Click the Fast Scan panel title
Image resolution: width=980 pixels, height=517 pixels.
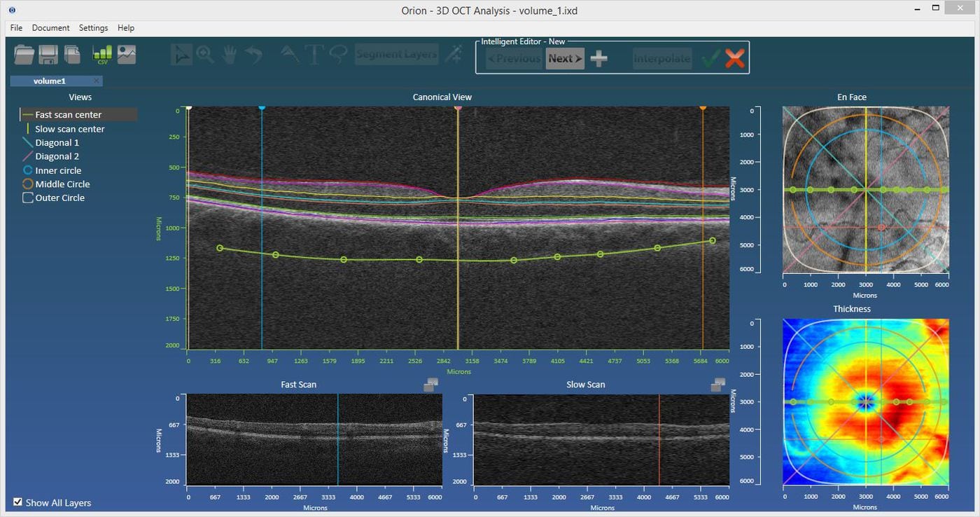(299, 385)
